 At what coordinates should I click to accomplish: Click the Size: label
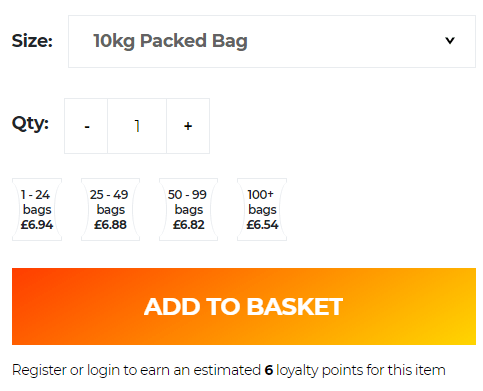pyautogui.click(x=32, y=41)
